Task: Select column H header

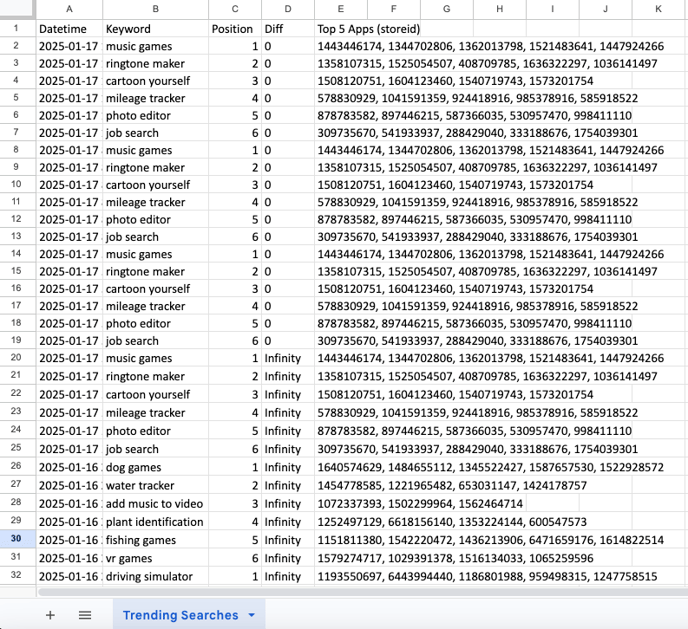Action: point(500,9)
